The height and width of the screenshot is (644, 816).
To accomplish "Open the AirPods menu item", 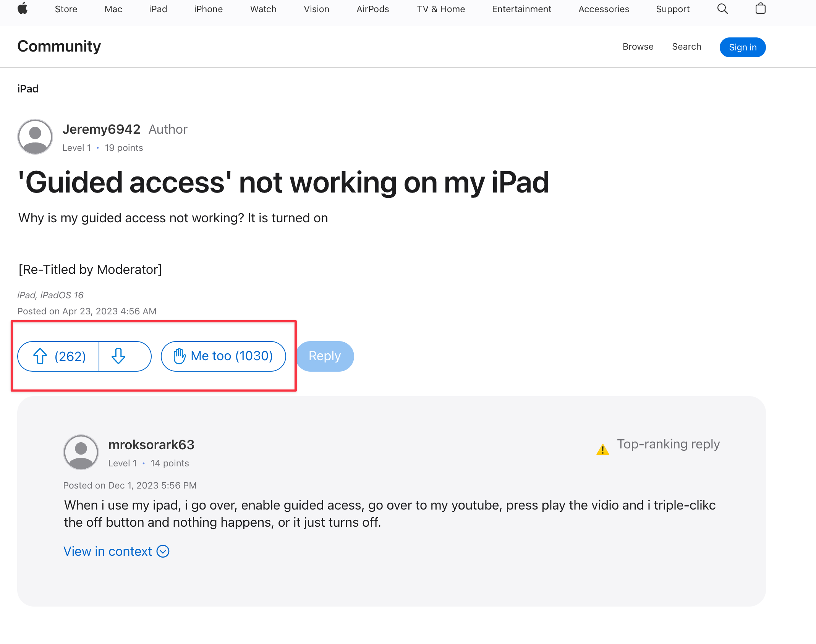I will tap(372, 9).
